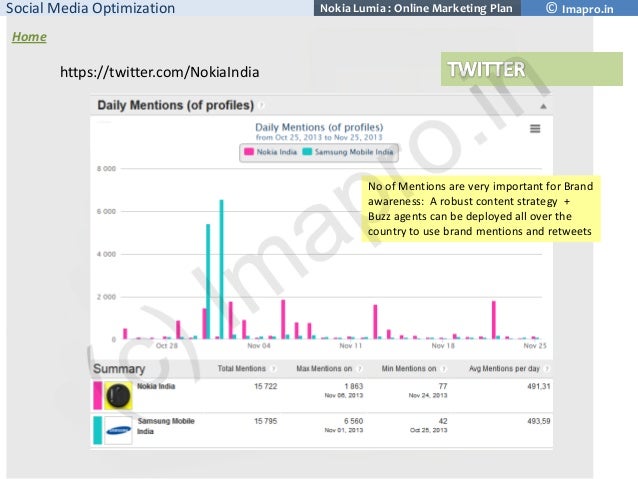Click the Nokia India profile avatar
The height and width of the screenshot is (479, 638).
pos(118,396)
